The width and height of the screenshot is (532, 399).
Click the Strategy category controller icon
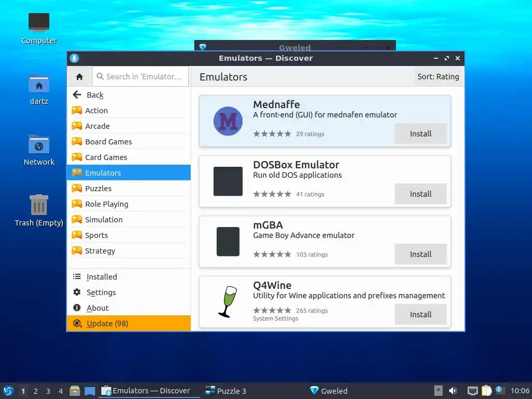[x=77, y=251]
